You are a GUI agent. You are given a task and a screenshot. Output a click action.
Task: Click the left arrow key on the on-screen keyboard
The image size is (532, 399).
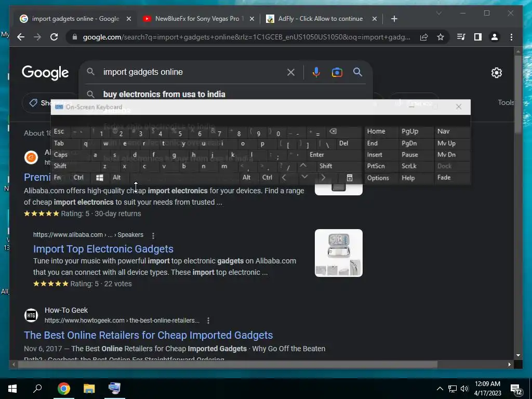click(284, 178)
